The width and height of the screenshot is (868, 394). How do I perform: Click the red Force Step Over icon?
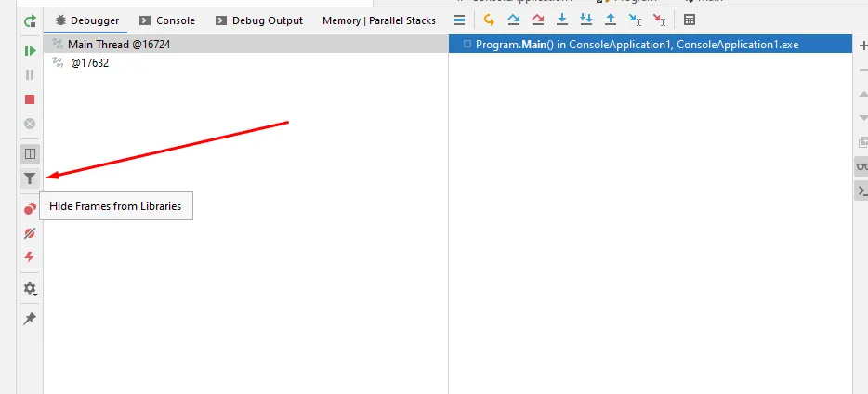(537, 20)
